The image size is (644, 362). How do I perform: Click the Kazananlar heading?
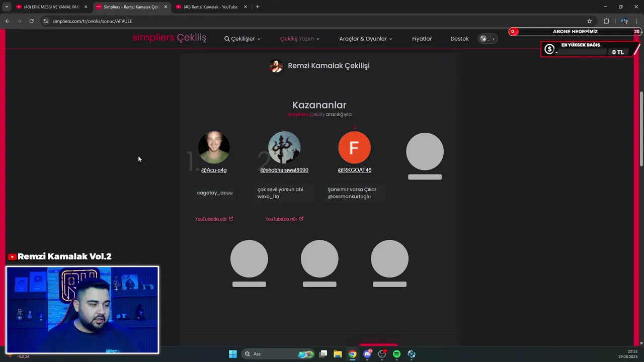pos(319,105)
